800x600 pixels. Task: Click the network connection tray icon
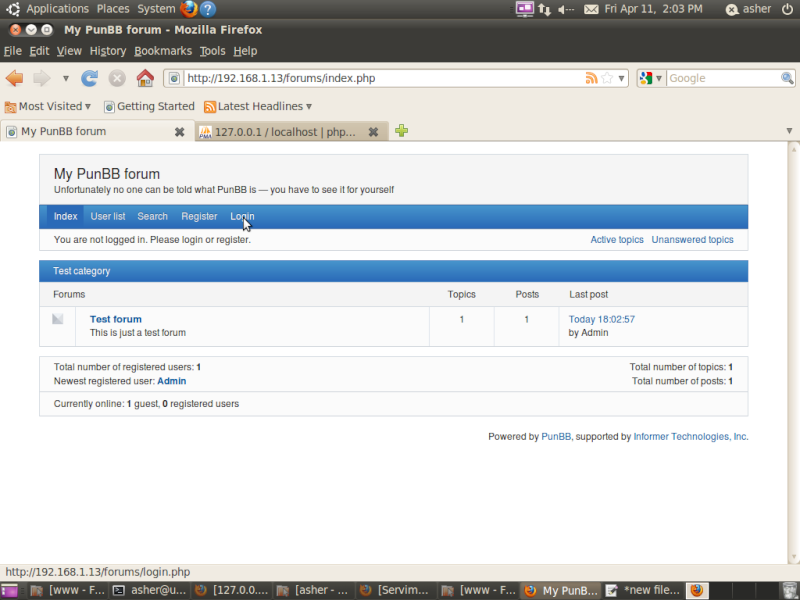click(x=544, y=9)
